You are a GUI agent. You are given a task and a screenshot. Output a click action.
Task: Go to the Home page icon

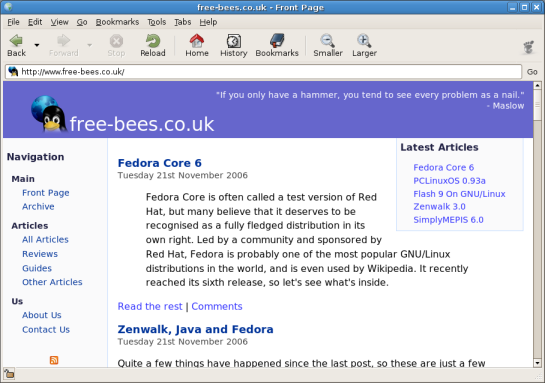tap(197, 41)
